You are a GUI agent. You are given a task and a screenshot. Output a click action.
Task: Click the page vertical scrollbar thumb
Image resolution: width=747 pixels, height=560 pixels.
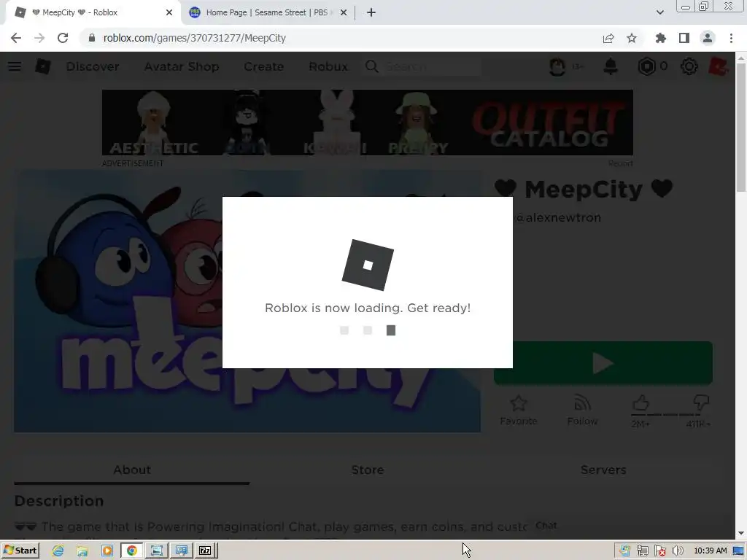[x=741, y=126]
